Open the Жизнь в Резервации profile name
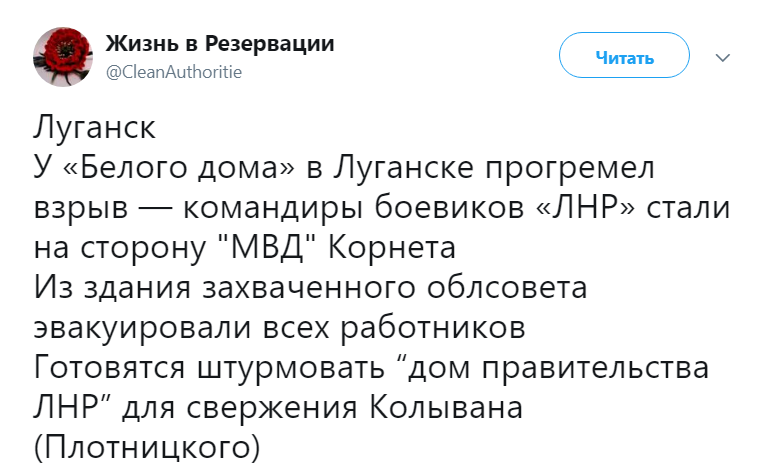The height and width of the screenshot is (470, 779). 219,45
